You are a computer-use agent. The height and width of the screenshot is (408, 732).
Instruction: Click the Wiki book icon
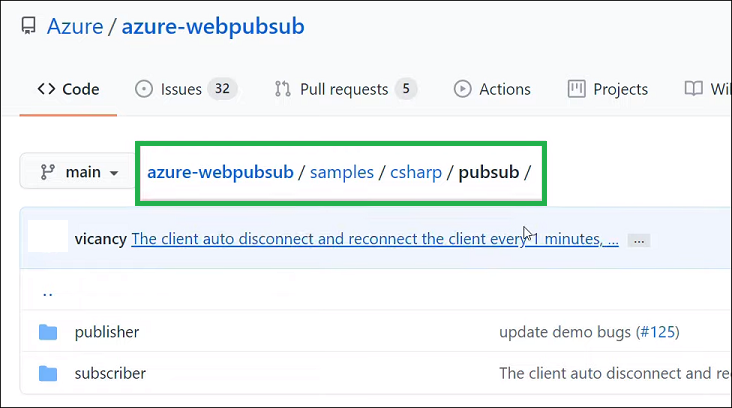pos(693,89)
